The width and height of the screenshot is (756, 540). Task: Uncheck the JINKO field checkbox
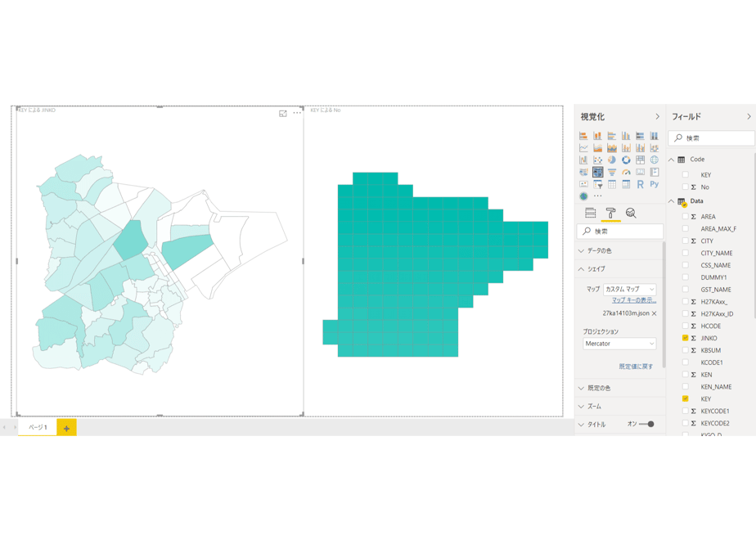tap(685, 338)
